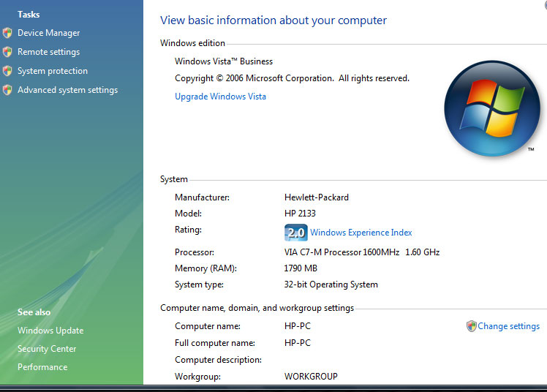The height and width of the screenshot is (392, 547).
Task: Click Upgrade Windows Vista link
Action: point(220,97)
